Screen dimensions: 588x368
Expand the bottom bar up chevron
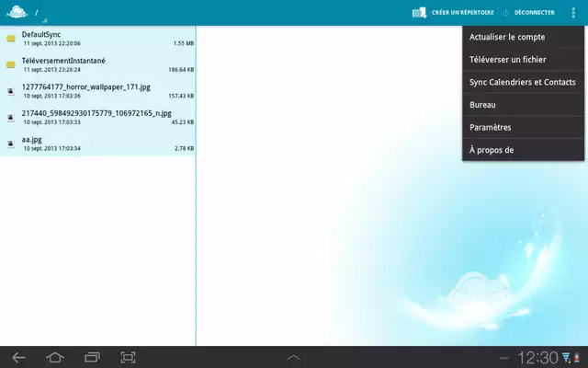pos(294,358)
